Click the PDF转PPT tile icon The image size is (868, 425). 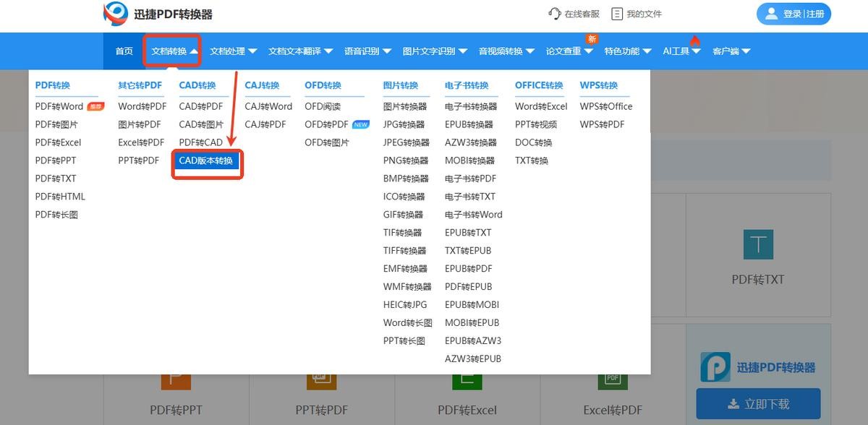point(176,382)
